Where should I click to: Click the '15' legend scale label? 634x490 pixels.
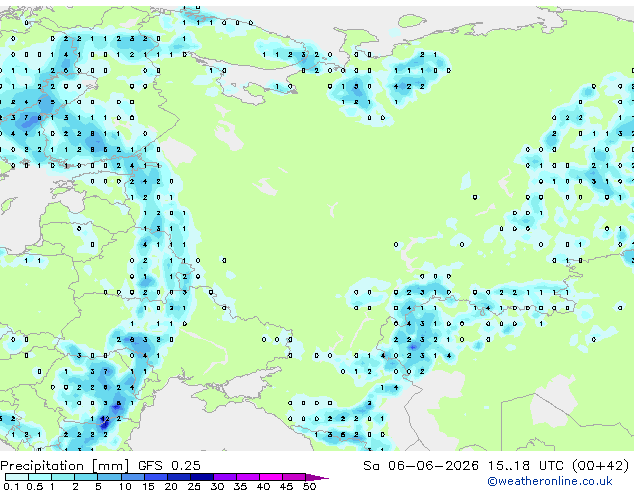pos(148,486)
